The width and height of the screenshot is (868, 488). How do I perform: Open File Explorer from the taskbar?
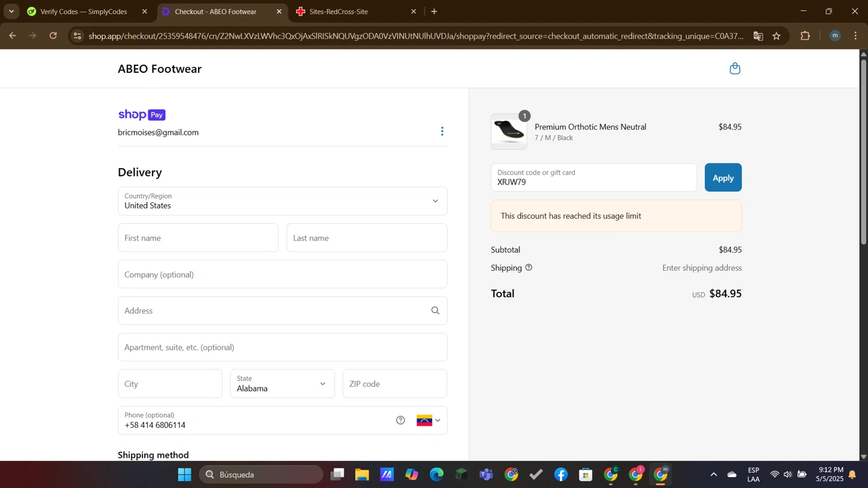362,475
